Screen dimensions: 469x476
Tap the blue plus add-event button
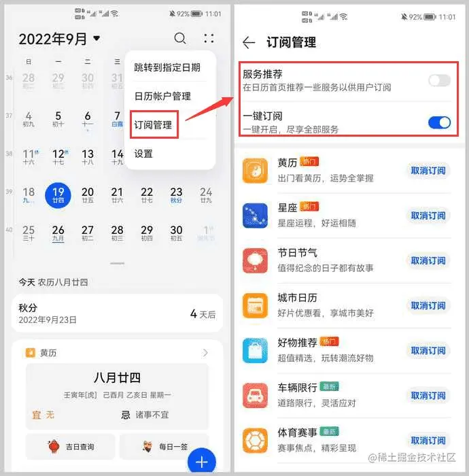pyautogui.click(x=201, y=462)
